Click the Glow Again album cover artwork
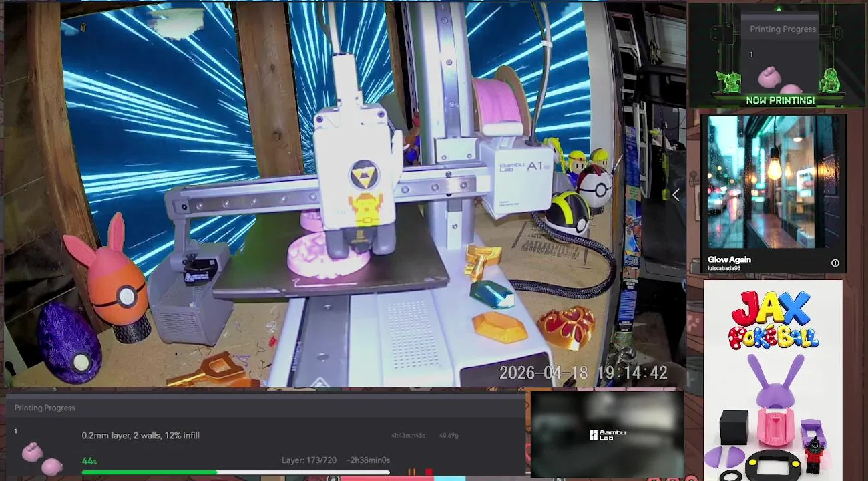Image resolution: width=868 pixels, height=481 pixels. 773,182
